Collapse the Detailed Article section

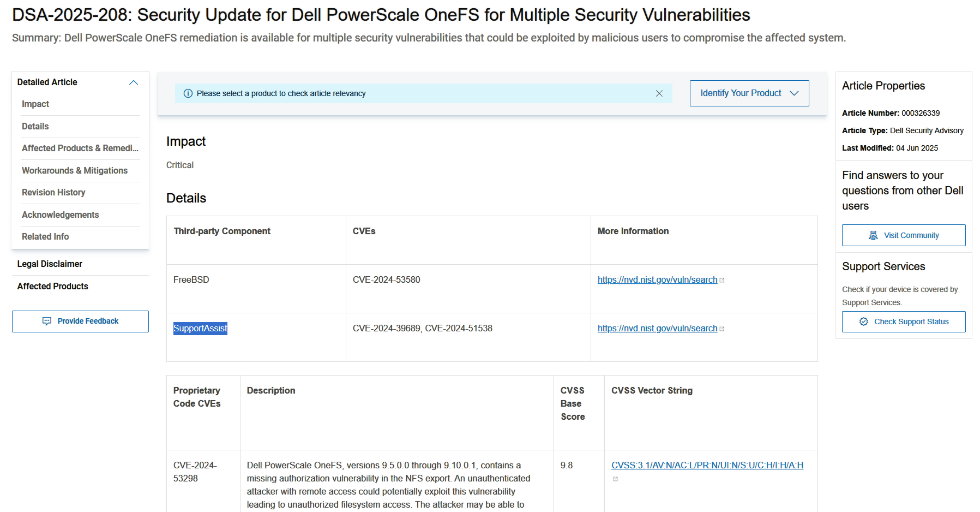[134, 82]
